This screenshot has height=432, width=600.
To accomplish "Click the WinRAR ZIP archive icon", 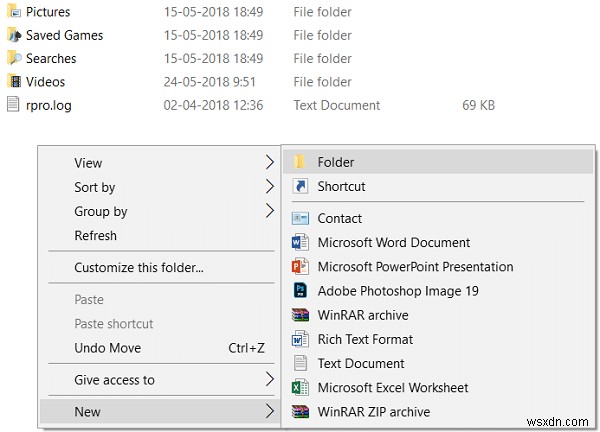I will (300, 411).
